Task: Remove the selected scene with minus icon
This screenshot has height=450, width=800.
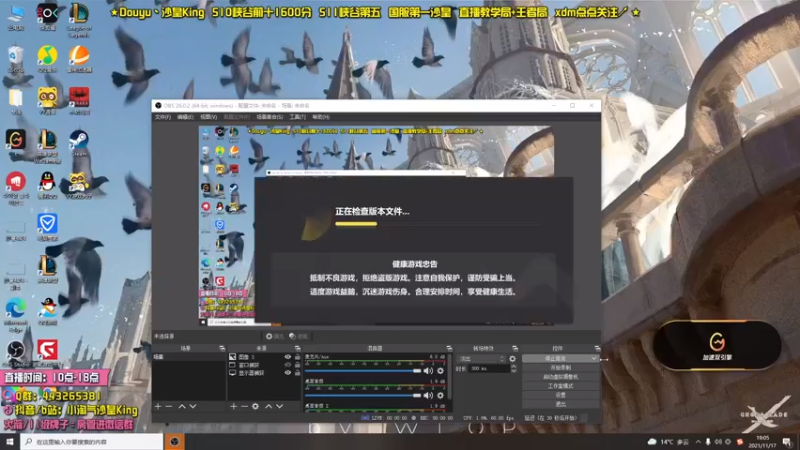Action: point(169,406)
